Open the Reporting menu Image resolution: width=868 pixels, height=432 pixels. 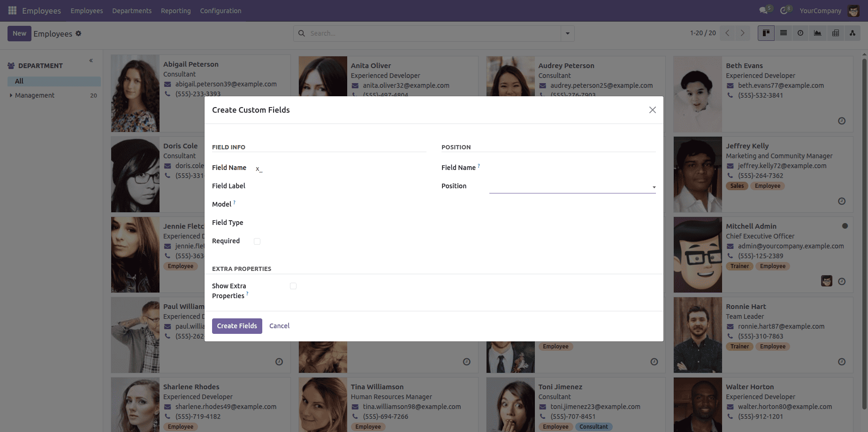click(176, 11)
